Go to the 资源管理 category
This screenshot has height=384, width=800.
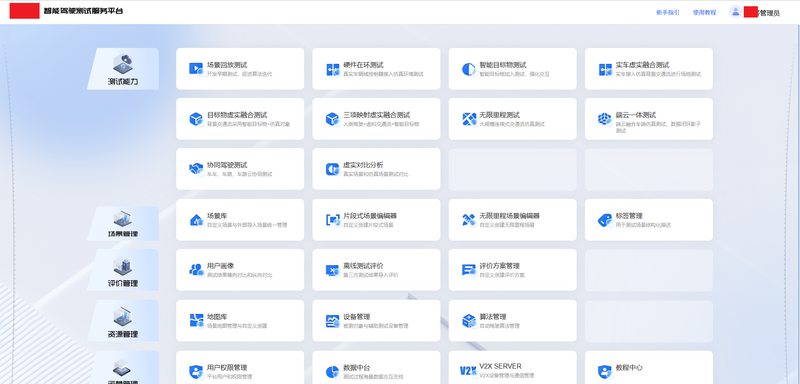123,321
